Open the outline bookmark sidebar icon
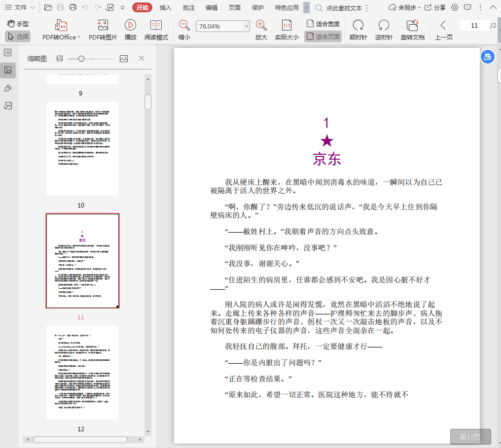This screenshot has height=448, width=501. coord(8,52)
